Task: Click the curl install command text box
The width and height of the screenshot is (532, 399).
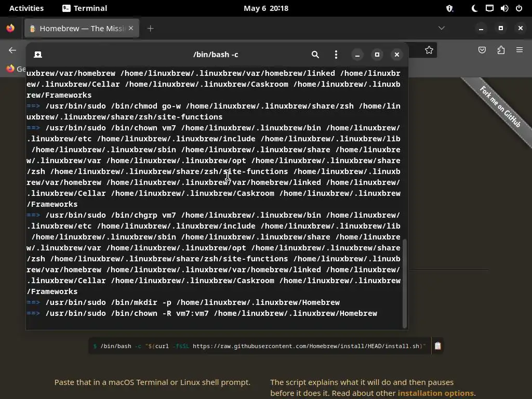Action: coord(260,346)
